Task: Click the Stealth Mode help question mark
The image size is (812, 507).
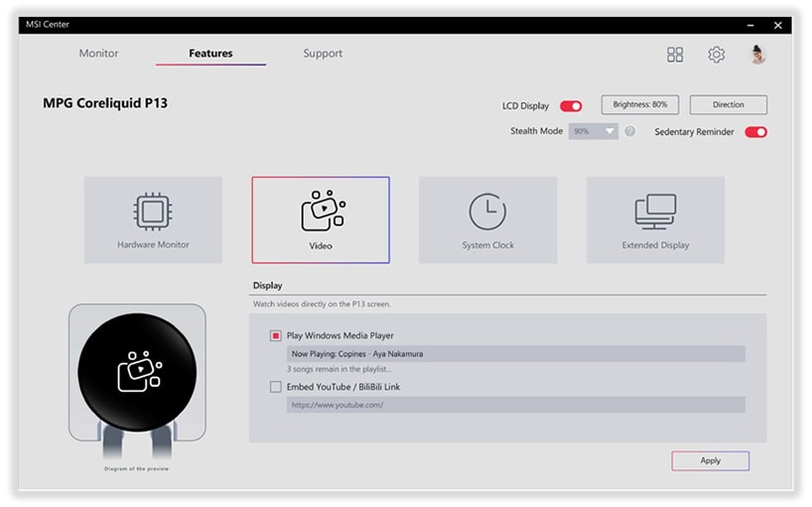Action: pyautogui.click(x=629, y=131)
